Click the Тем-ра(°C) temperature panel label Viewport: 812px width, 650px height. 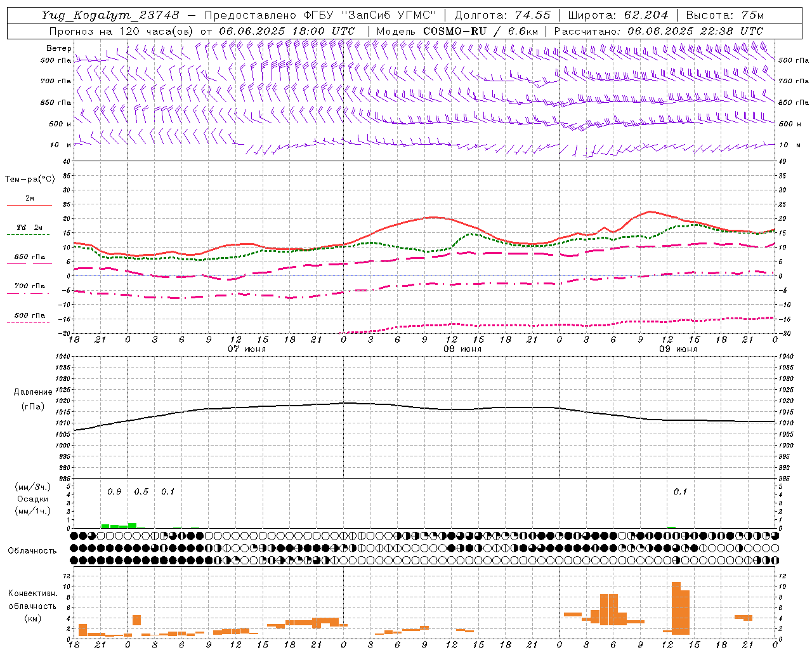pos(30,180)
